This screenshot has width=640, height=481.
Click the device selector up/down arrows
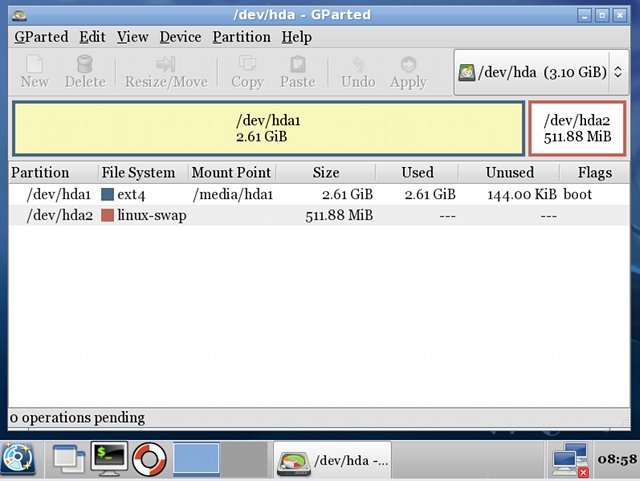(618, 72)
